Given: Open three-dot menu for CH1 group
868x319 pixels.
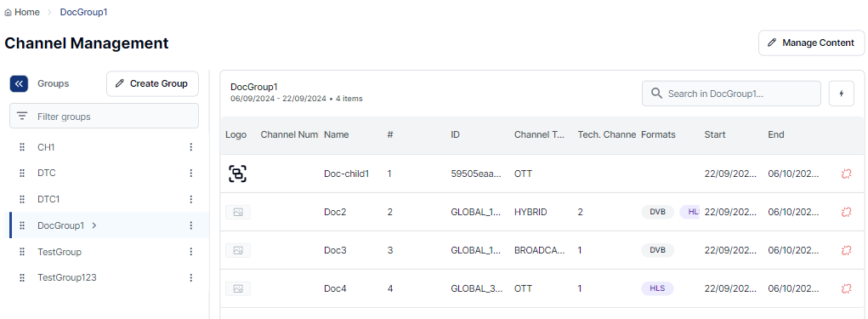Looking at the screenshot, I should pyautogui.click(x=191, y=147).
